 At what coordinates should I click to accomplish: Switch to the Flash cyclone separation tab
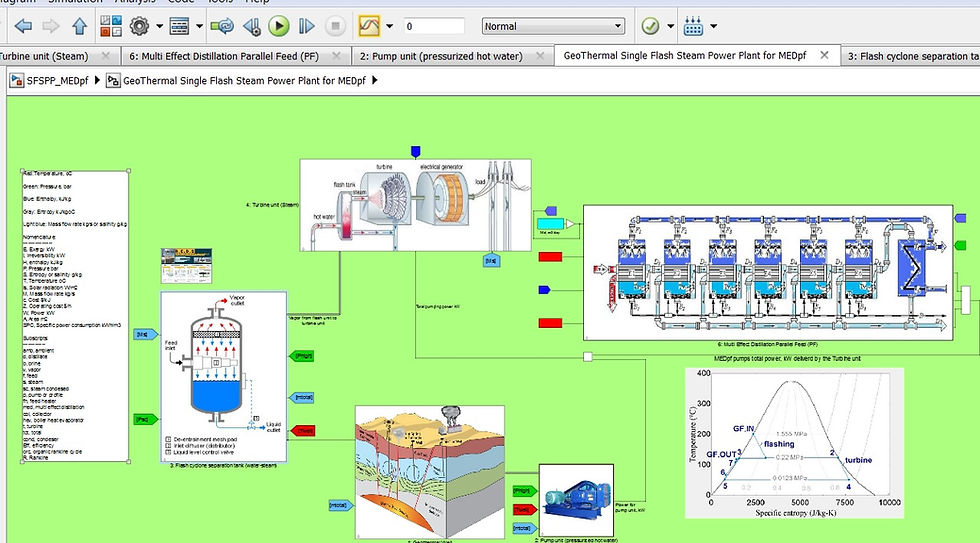[x=913, y=56]
